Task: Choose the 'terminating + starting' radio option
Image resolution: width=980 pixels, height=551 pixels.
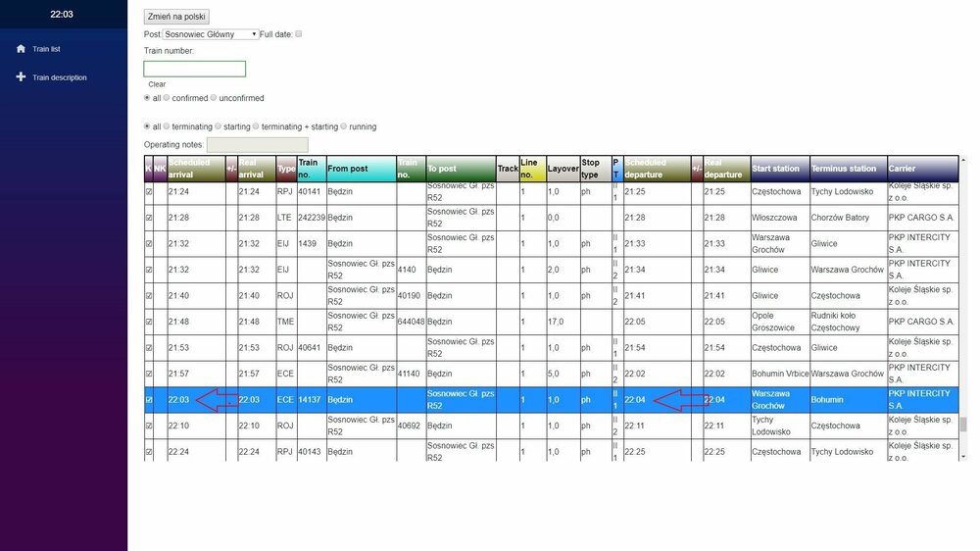Action: (256, 126)
